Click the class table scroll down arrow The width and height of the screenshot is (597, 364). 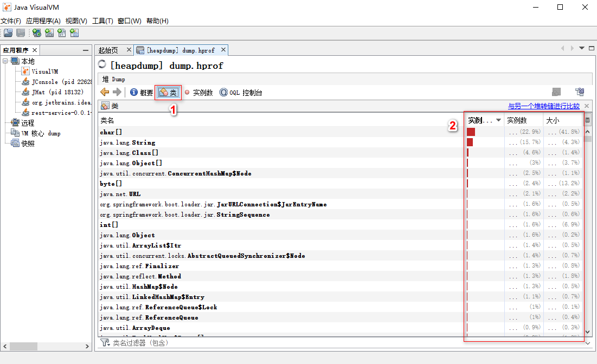click(x=587, y=331)
